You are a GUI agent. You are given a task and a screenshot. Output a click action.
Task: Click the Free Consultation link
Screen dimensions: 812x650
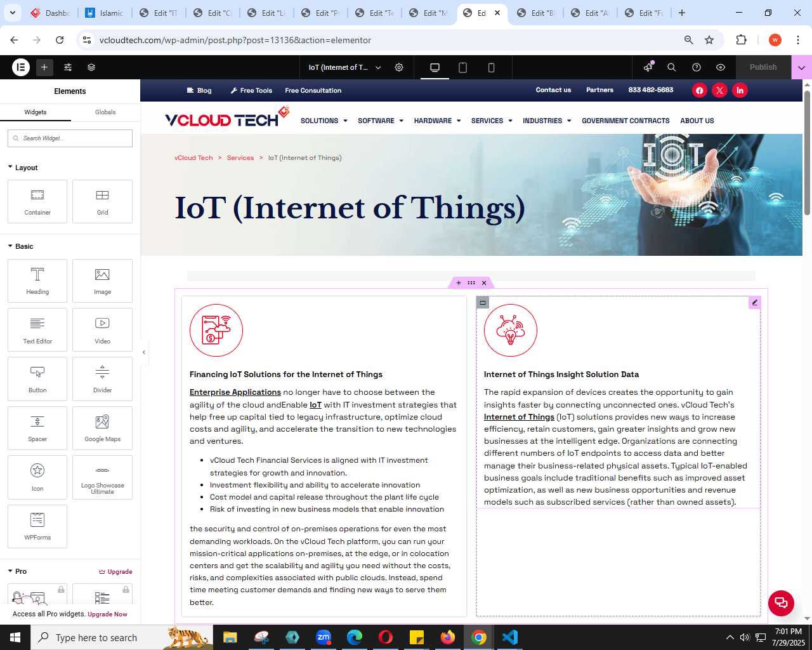tap(313, 91)
